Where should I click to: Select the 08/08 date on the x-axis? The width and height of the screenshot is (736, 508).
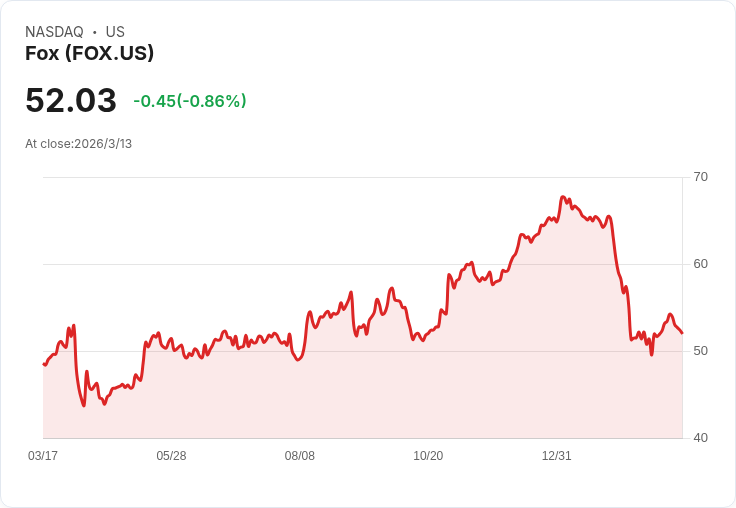click(x=300, y=456)
